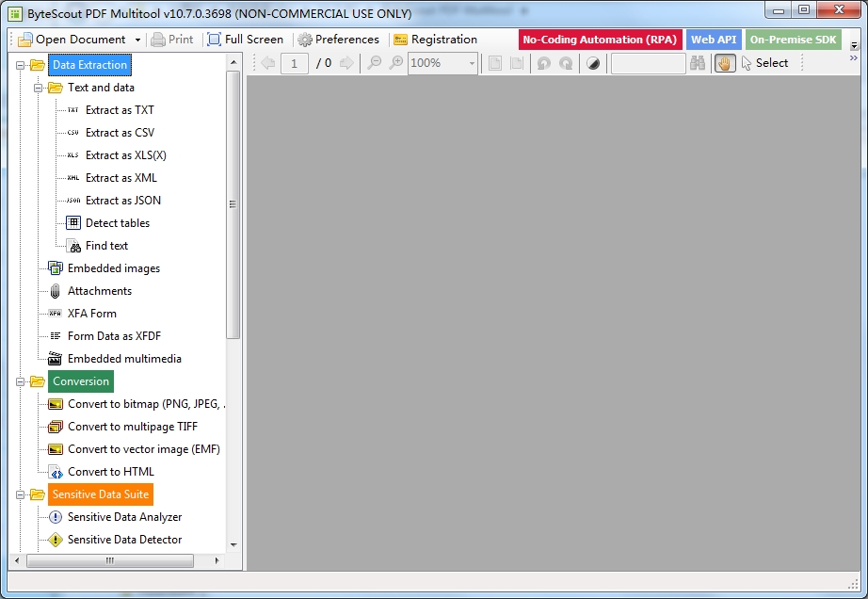The height and width of the screenshot is (599, 868).
Task: Click the Sensitive Data Detector warning icon
Action: (x=56, y=540)
